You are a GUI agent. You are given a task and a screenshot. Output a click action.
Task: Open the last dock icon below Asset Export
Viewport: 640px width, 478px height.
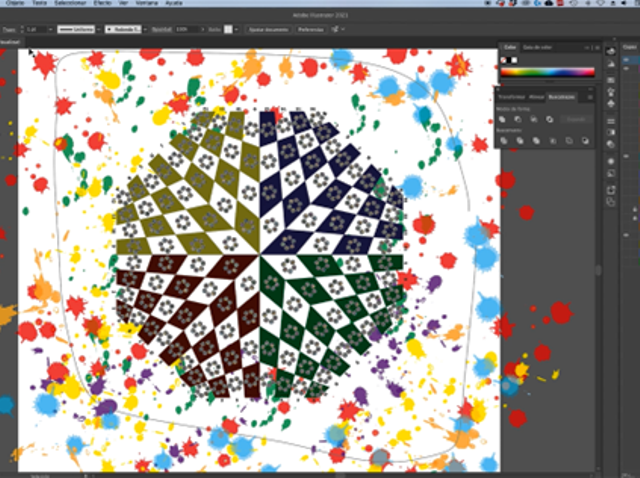click(611, 202)
